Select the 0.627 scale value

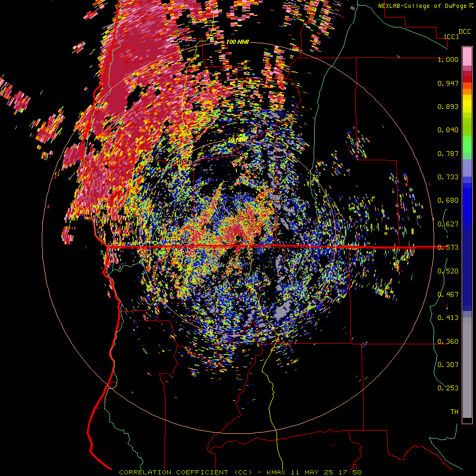(x=448, y=224)
